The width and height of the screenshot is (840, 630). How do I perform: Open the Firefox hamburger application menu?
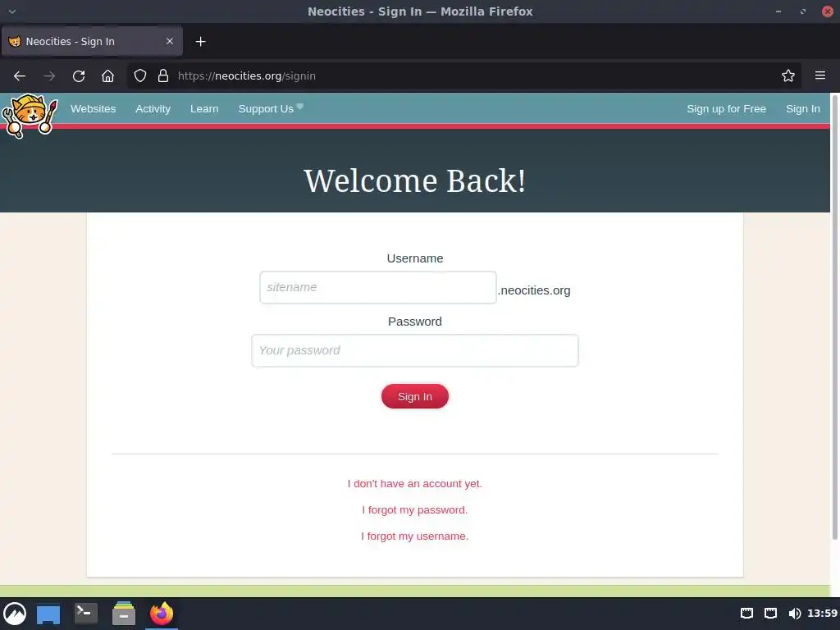[819, 75]
